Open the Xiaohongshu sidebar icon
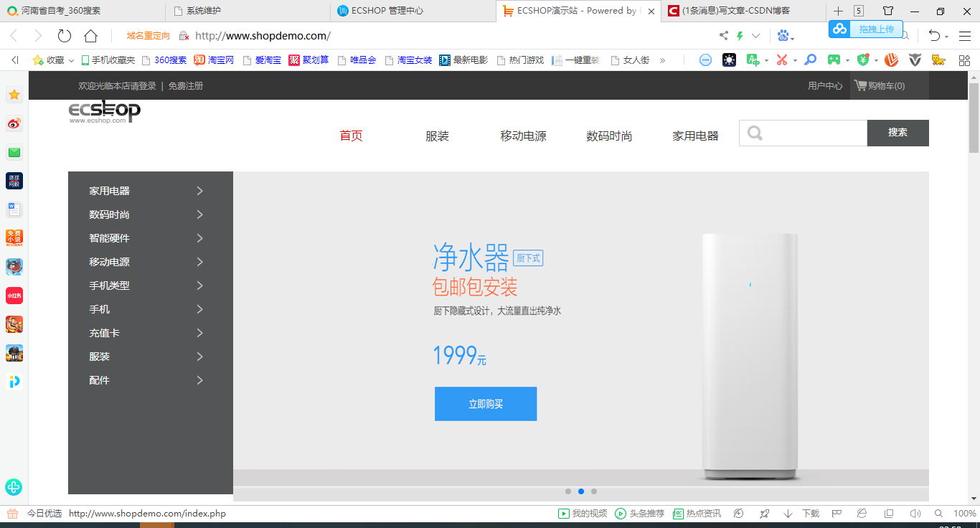 point(14,295)
